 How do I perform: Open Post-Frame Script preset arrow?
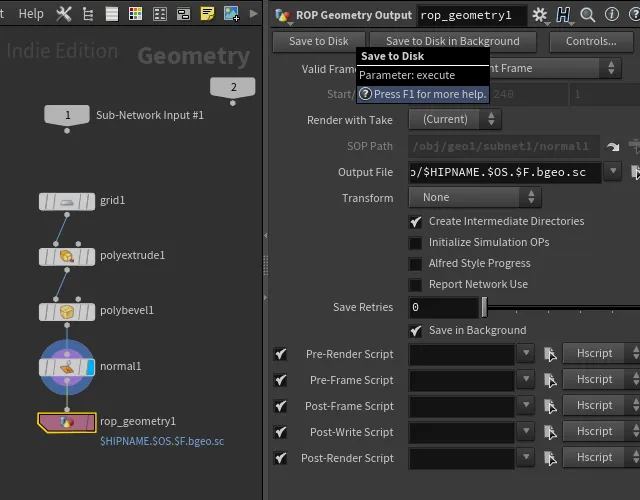coord(526,405)
